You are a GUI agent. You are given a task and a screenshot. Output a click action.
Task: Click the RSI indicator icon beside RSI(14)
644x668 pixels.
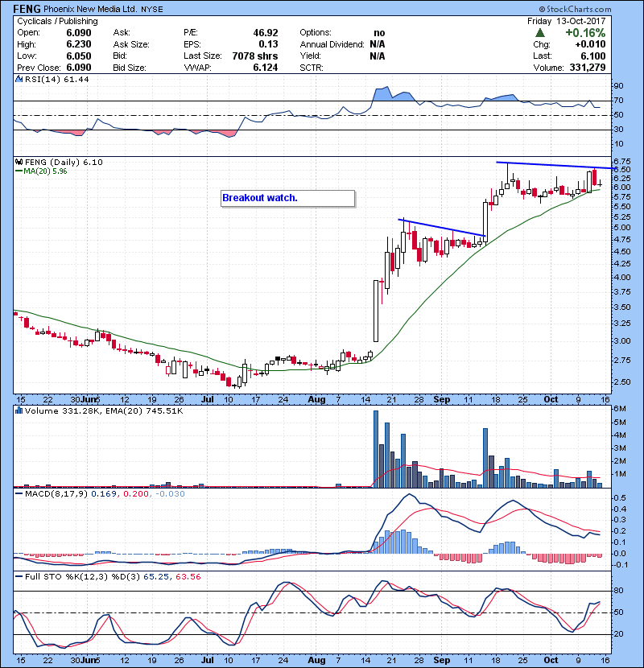coord(19,79)
